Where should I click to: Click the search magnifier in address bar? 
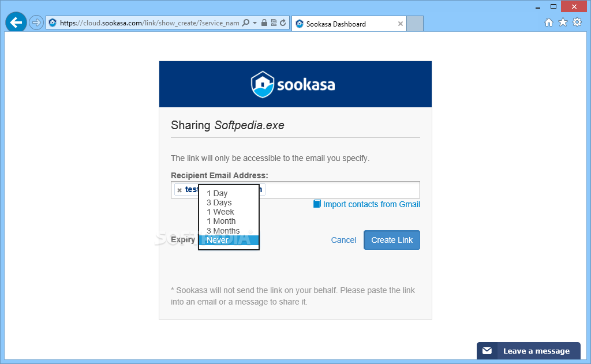click(x=246, y=22)
